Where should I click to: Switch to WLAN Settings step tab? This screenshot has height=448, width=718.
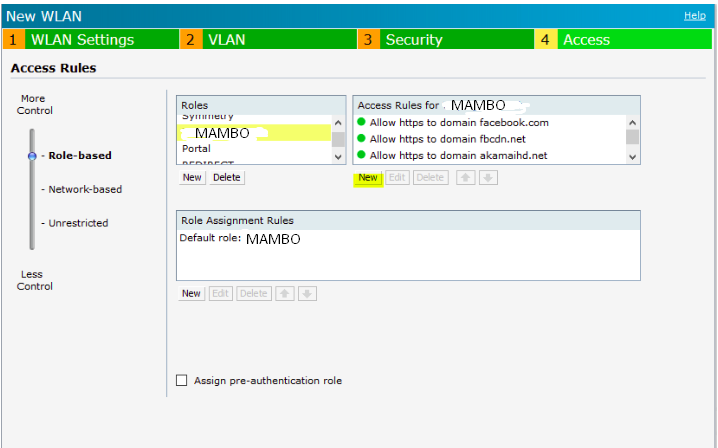82,40
